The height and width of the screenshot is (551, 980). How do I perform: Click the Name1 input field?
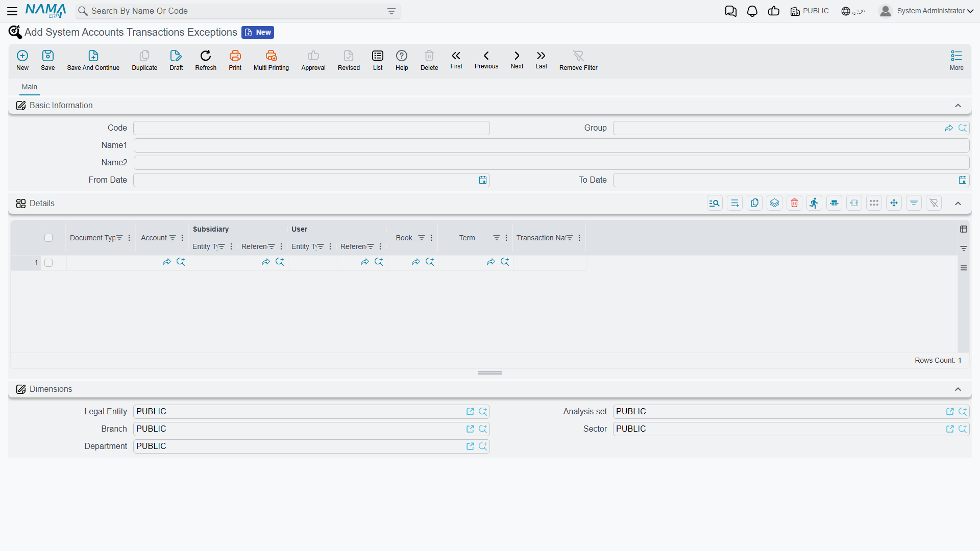point(551,145)
